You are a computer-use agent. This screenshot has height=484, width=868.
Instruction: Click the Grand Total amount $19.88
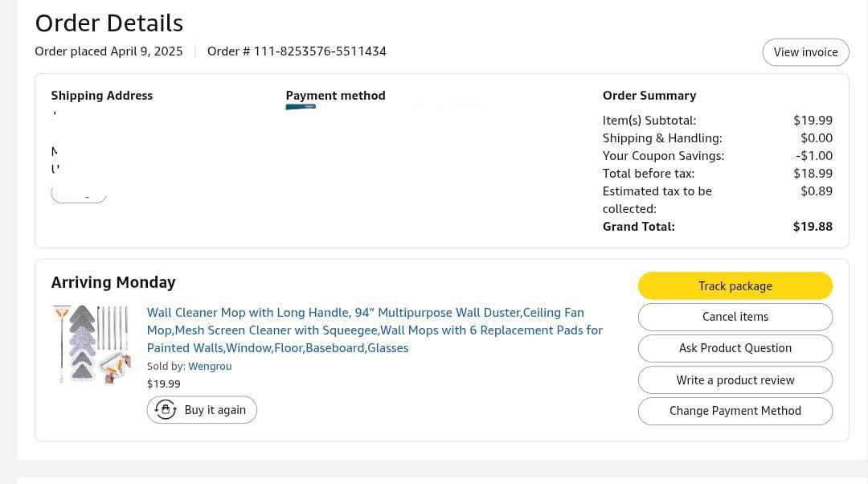pyautogui.click(x=813, y=227)
